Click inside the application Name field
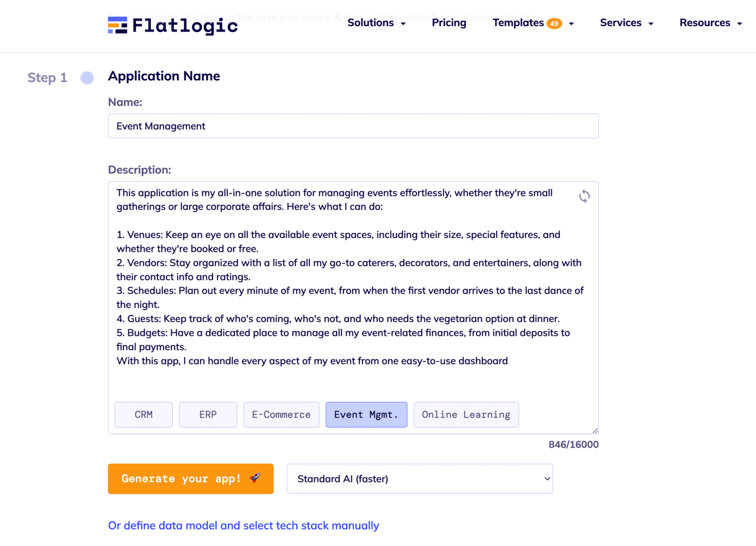This screenshot has height=546, width=756. click(x=353, y=126)
